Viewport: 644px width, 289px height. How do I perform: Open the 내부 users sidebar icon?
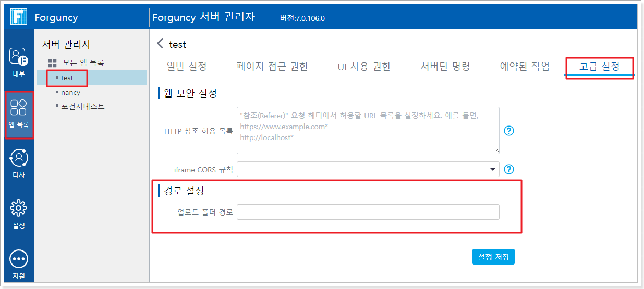pos(19,57)
